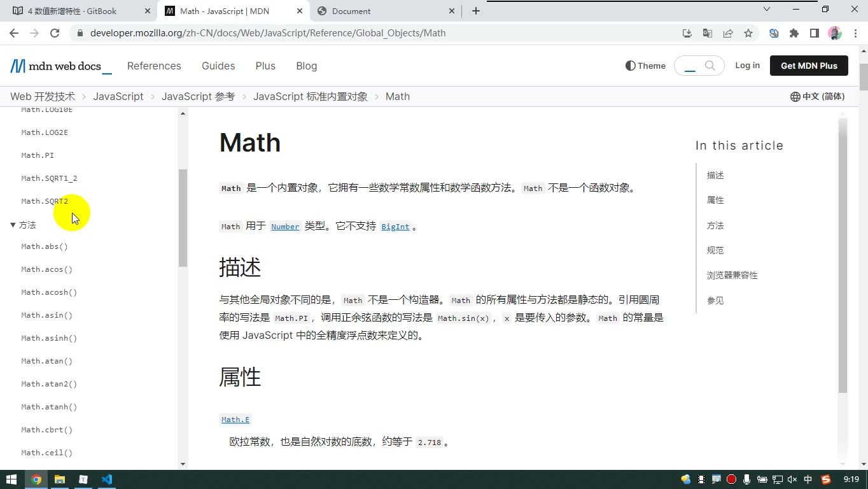Open the Chrome side panel icon
Image resolution: width=868 pixels, height=489 pixels.
coord(814,33)
